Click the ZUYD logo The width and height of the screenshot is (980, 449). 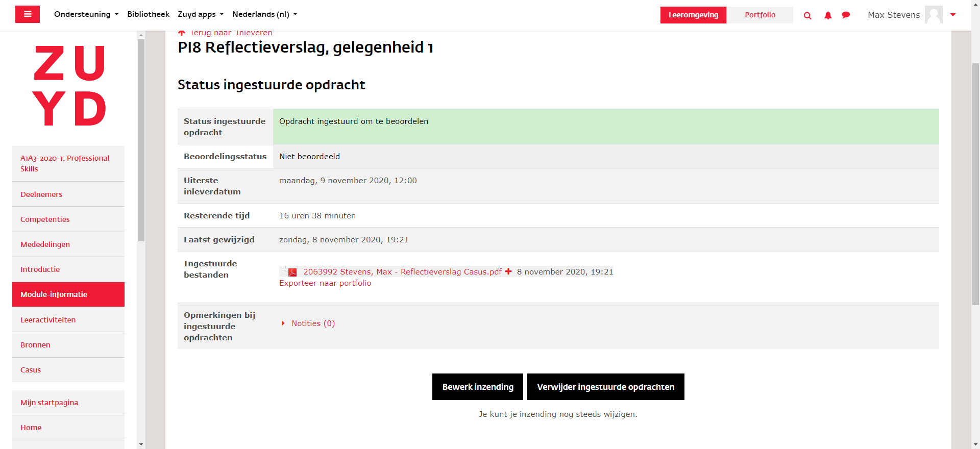(x=69, y=86)
